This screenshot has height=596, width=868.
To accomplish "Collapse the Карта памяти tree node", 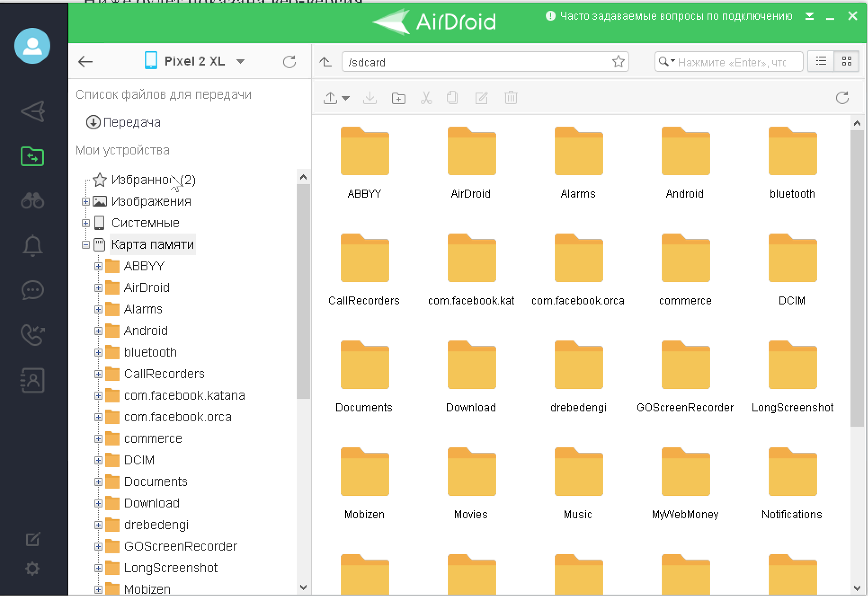I will [x=86, y=245].
